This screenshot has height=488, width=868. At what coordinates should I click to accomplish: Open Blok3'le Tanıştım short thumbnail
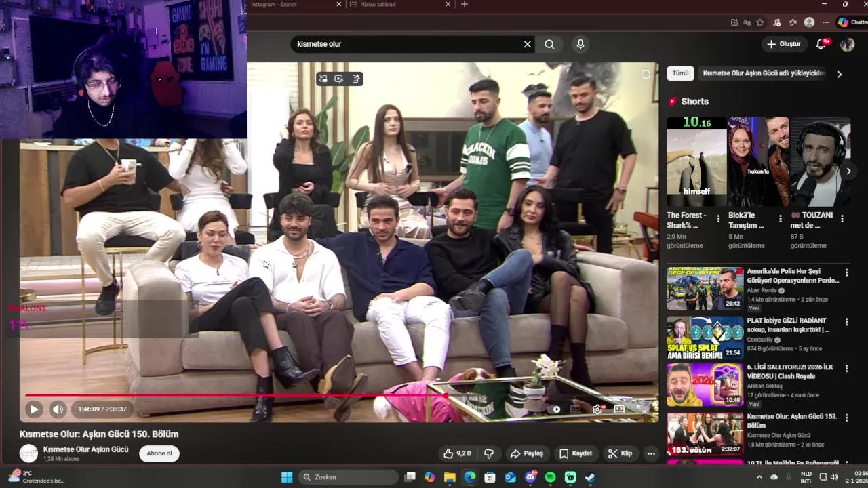758,161
